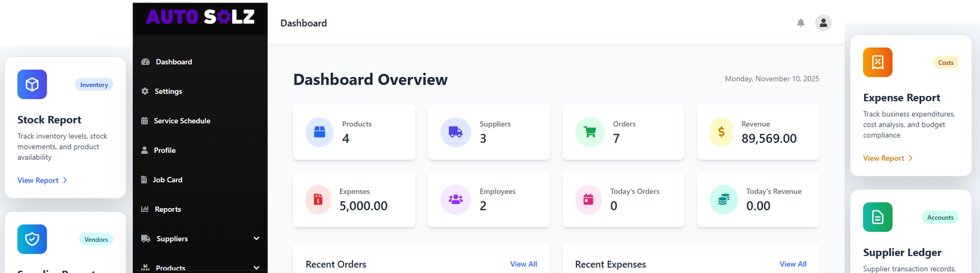Open the user profile avatar icon
The height and width of the screenshot is (273, 980).
823,23
